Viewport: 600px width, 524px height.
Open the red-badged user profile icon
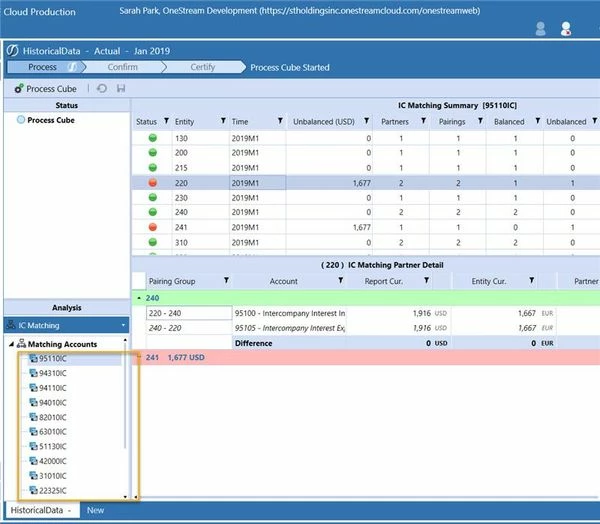pos(566,29)
